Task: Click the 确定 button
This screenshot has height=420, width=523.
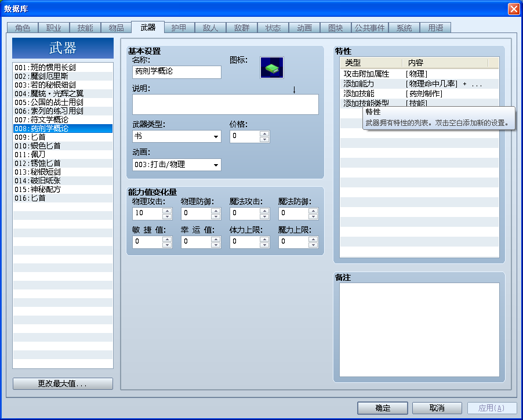Action: pos(383,408)
